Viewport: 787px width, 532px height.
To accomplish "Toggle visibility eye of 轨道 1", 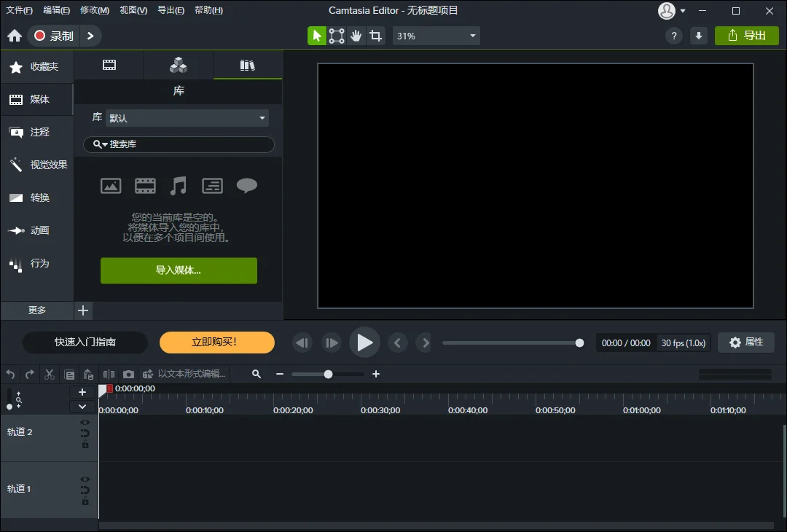I will click(85, 480).
